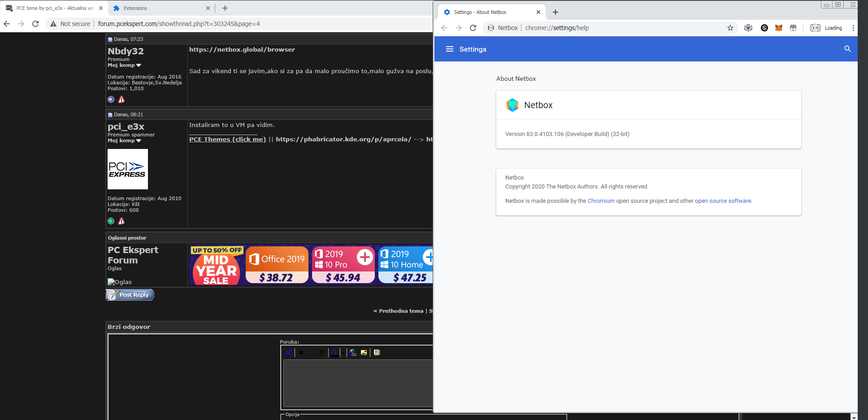Pick the text color swatch in editor
The width and height of the screenshot is (868, 420).
[x=334, y=353]
